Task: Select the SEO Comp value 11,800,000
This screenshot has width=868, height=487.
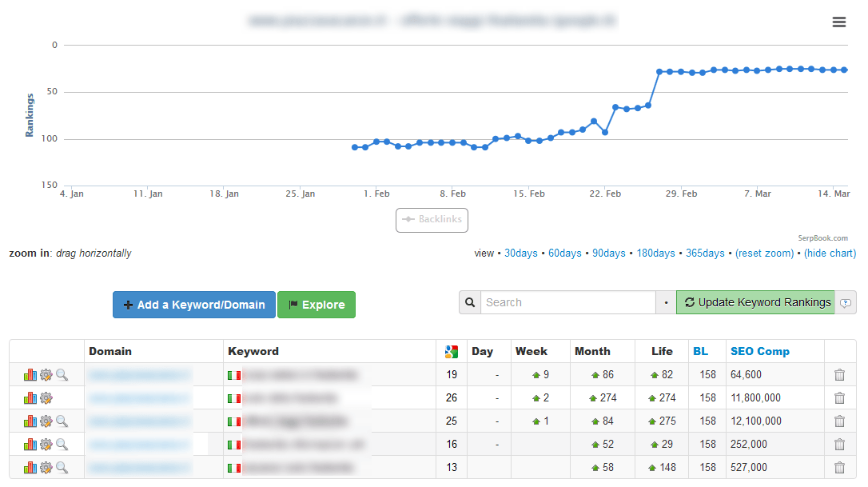Action: point(755,398)
